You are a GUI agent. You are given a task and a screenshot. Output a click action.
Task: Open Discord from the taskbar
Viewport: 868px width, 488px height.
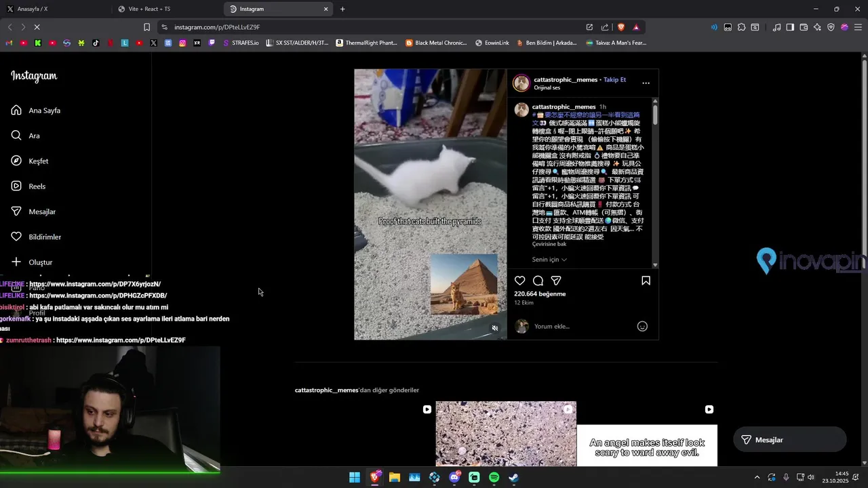coord(454,478)
